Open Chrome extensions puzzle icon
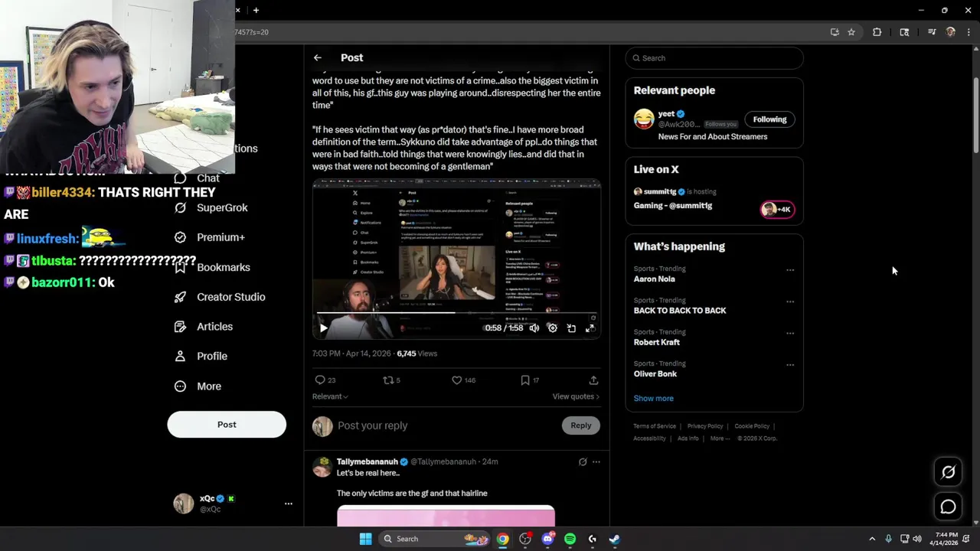 coord(877,32)
